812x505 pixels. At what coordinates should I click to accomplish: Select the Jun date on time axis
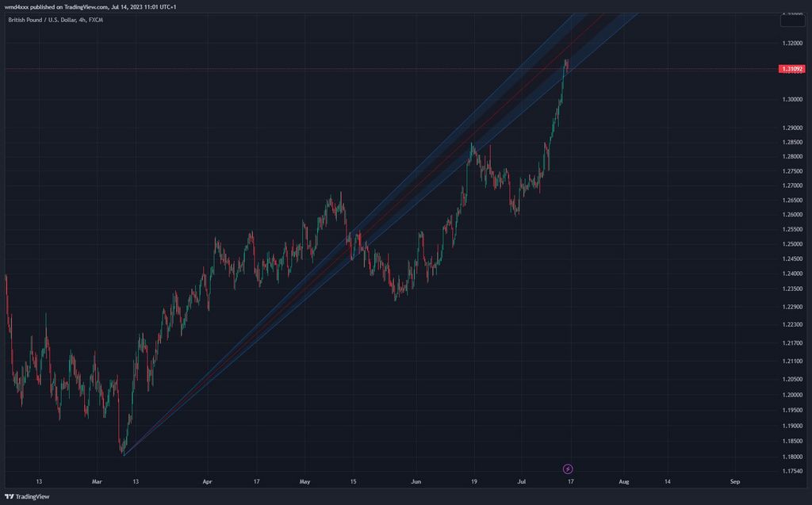pyautogui.click(x=416, y=481)
